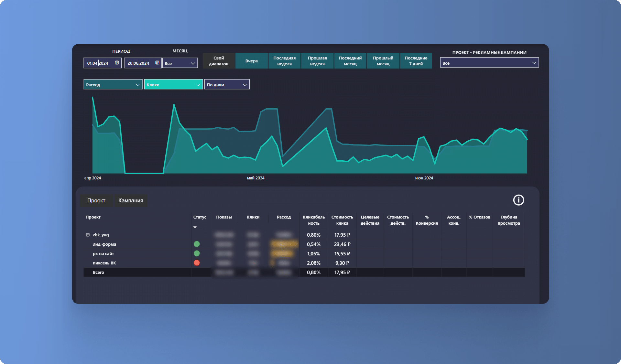Toggle Свой диапазон range option

pos(218,61)
